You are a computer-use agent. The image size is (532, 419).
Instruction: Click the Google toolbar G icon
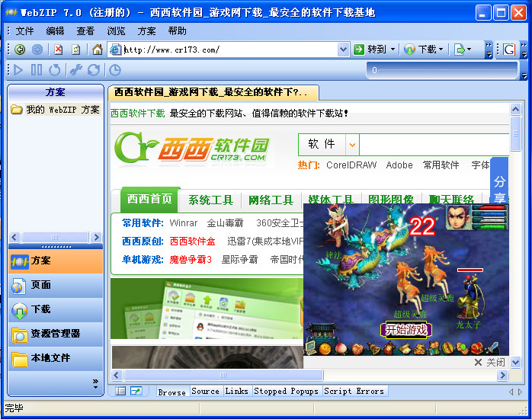pyautogui.click(x=509, y=50)
